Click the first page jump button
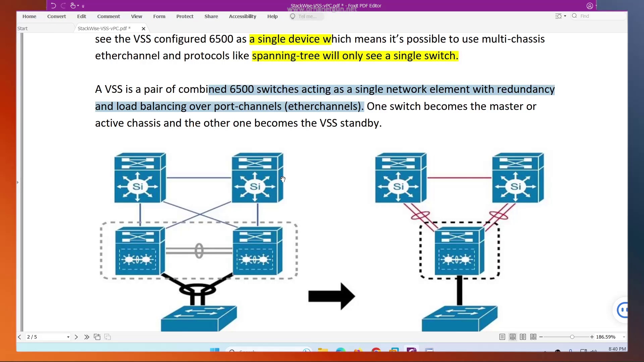The image size is (644, 362). [20, 337]
